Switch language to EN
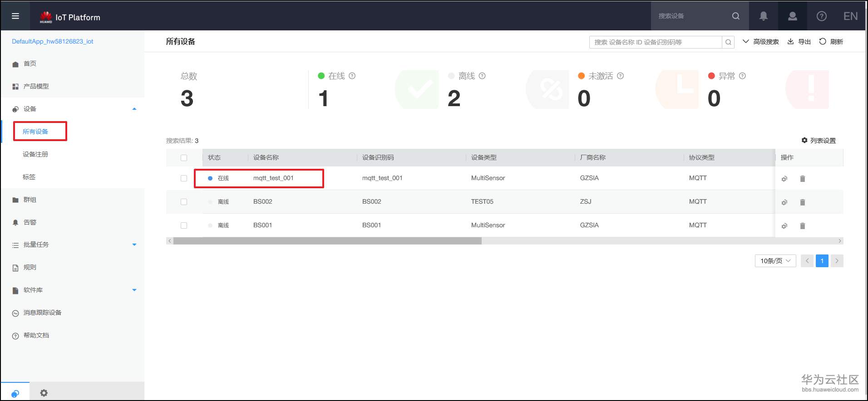The width and height of the screenshot is (868, 401). click(851, 16)
